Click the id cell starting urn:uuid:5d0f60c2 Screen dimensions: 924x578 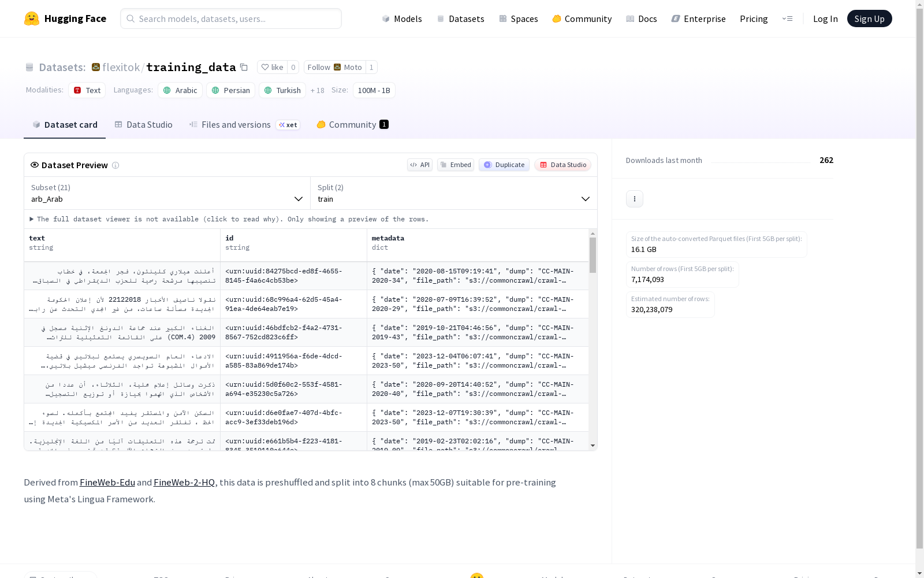click(x=293, y=389)
